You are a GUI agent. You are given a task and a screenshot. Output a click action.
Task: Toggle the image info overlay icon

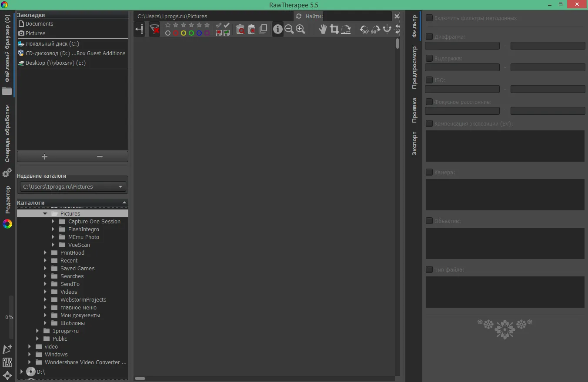click(277, 29)
